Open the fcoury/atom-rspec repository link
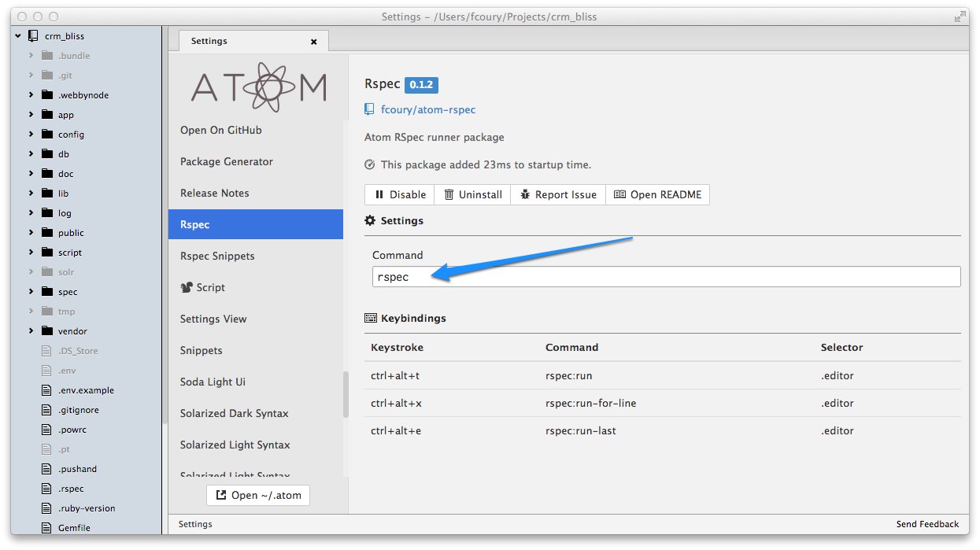980x550 pixels. point(428,110)
